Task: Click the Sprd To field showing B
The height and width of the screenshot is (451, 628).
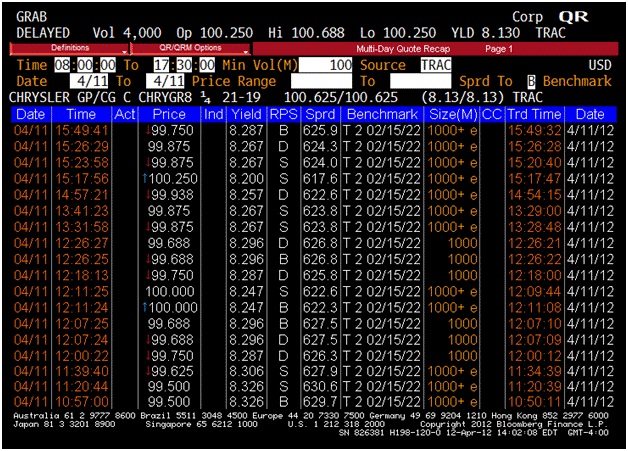Action: click(531, 81)
